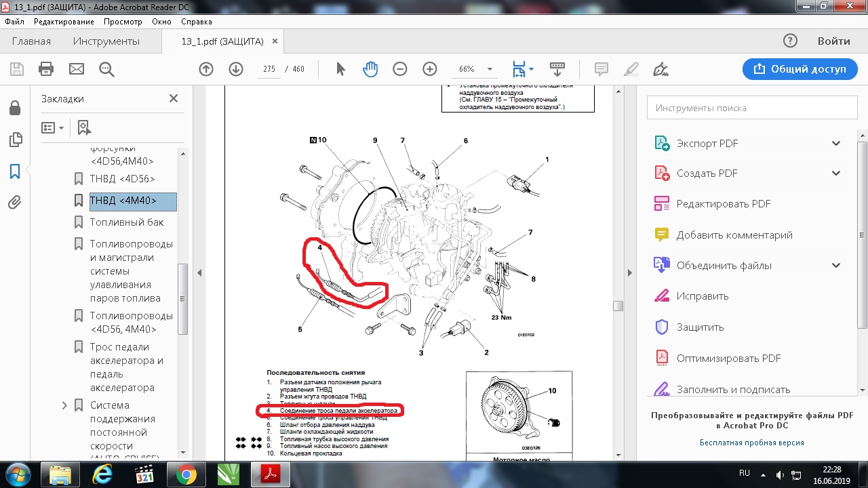Go to next page arrow
The height and width of the screenshot is (488, 868).
click(236, 69)
